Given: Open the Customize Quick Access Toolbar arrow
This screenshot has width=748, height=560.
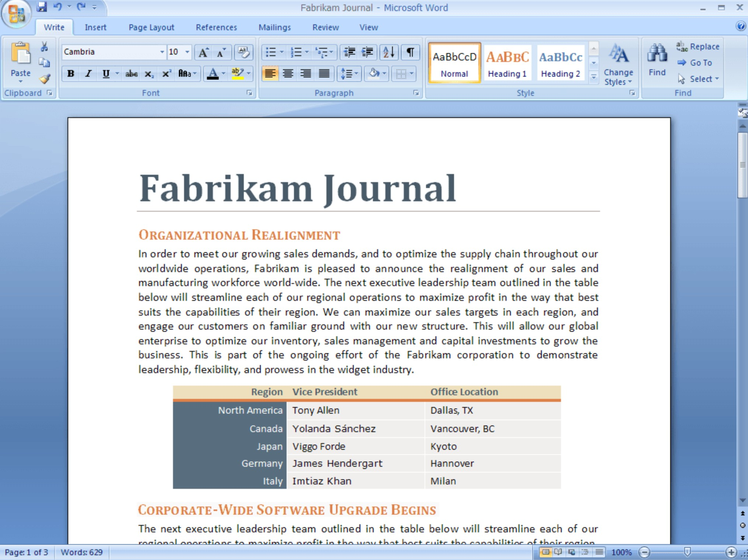Looking at the screenshot, I should pyautogui.click(x=94, y=7).
